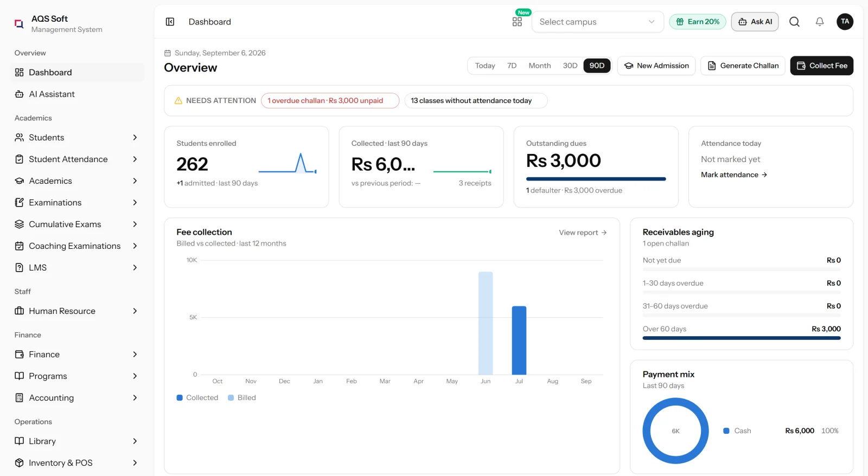Click the Examinations icon in sidebar

pyautogui.click(x=20, y=203)
